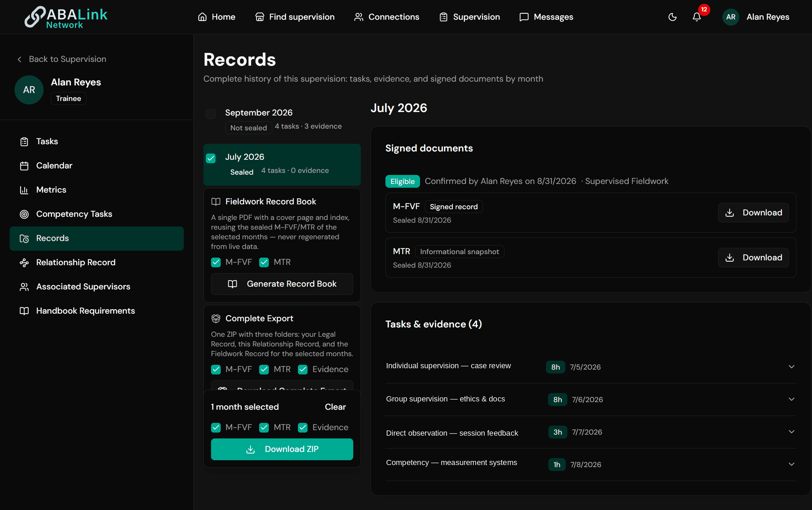
Task: Click the Eligible status badge
Action: click(402, 182)
